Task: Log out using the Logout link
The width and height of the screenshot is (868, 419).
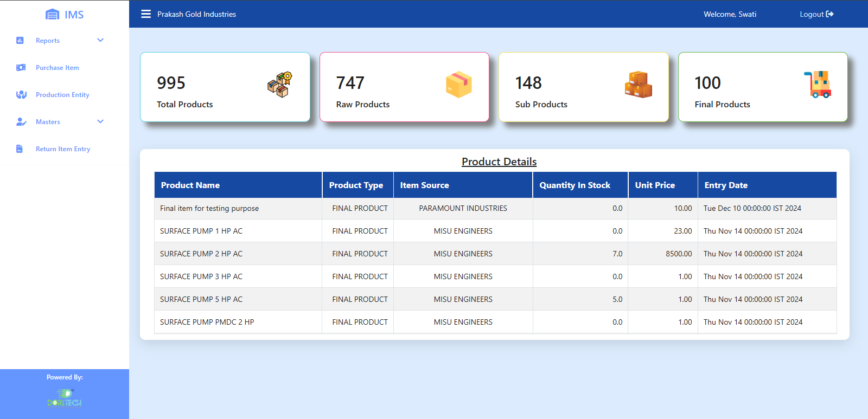Action: click(816, 14)
